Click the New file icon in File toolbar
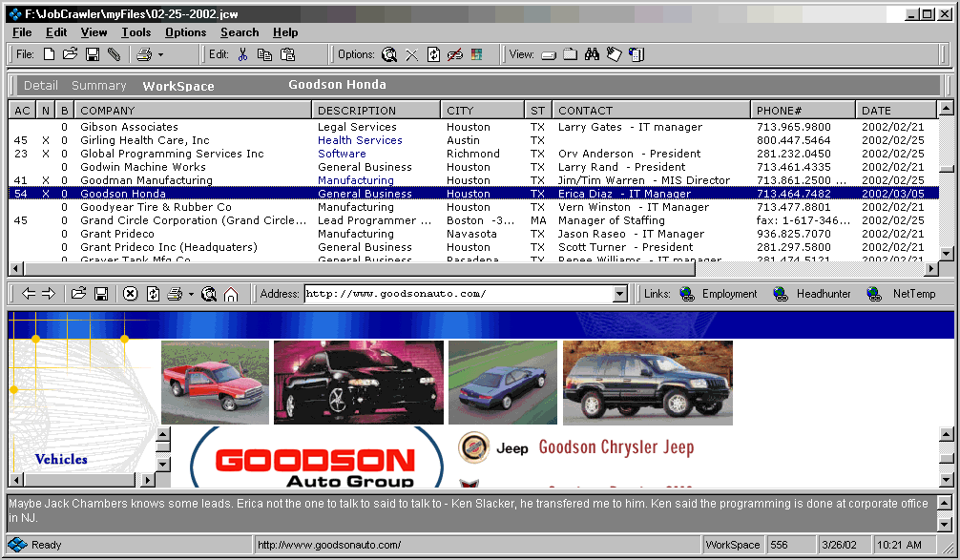 click(49, 54)
